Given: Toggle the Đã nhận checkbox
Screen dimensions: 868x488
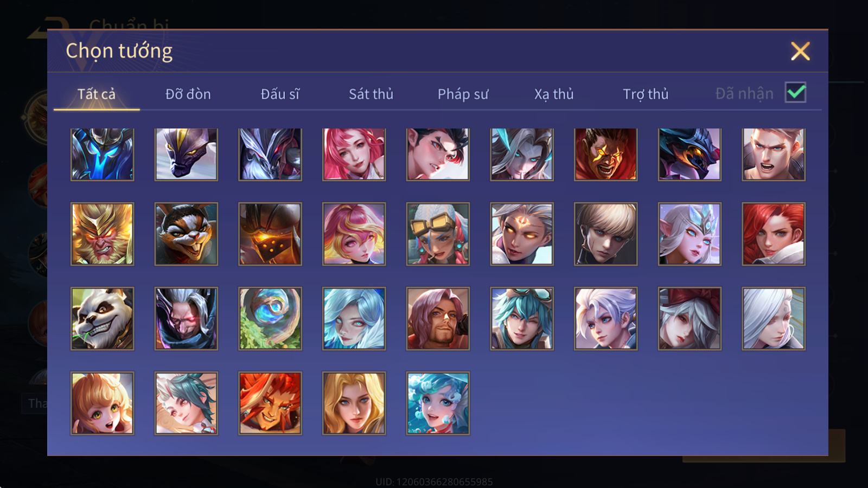Looking at the screenshot, I should (795, 92).
